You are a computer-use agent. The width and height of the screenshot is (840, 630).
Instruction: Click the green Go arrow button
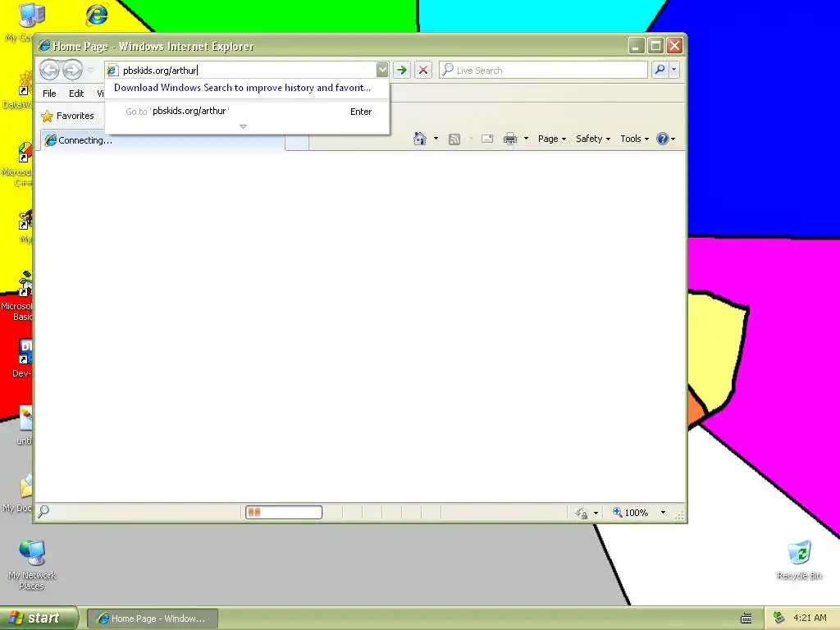401,70
